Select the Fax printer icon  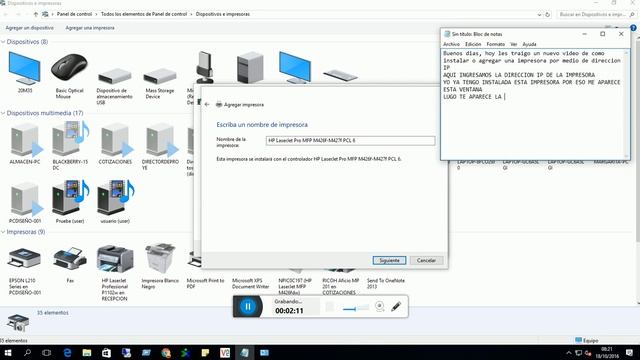point(70,258)
